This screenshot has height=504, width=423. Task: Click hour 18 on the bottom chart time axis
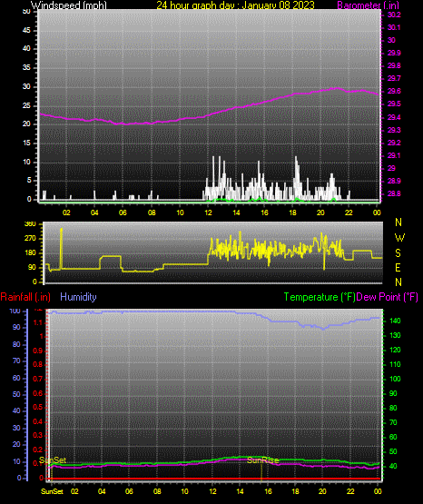tap(295, 491)
